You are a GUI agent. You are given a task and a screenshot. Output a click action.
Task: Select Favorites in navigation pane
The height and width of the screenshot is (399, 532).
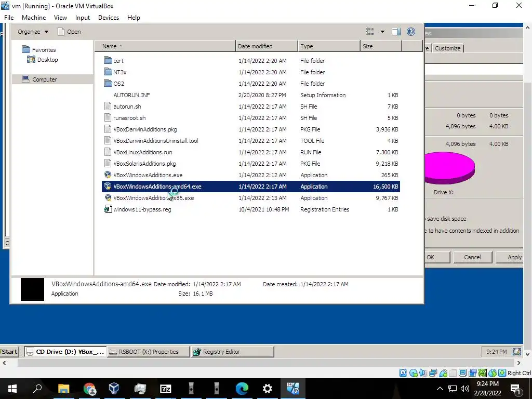coord(38,49)
